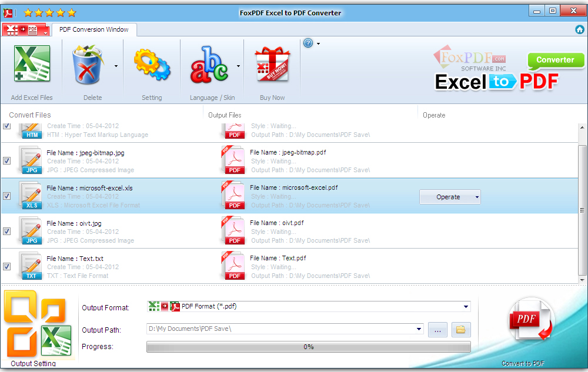Open the output folder with the yellow folder icon
Viewport: 588px width, 372px height.
pyautogui.click(x=461, y=330)
